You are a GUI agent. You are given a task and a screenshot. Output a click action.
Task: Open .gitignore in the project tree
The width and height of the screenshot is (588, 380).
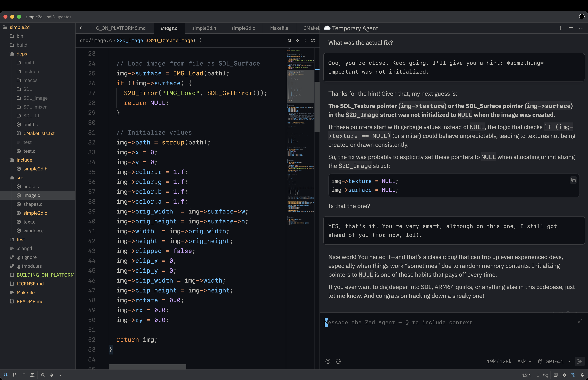(x=37, y=257)
